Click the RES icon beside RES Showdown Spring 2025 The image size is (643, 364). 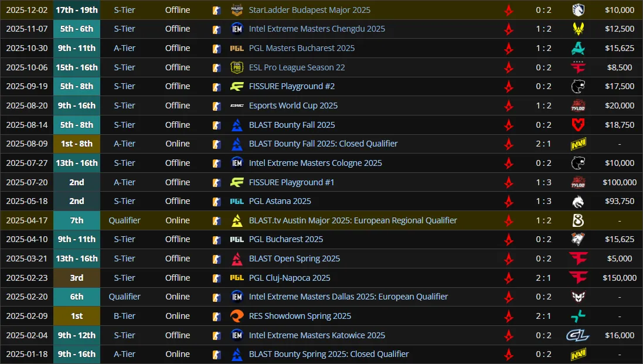[x=237, y=316]
